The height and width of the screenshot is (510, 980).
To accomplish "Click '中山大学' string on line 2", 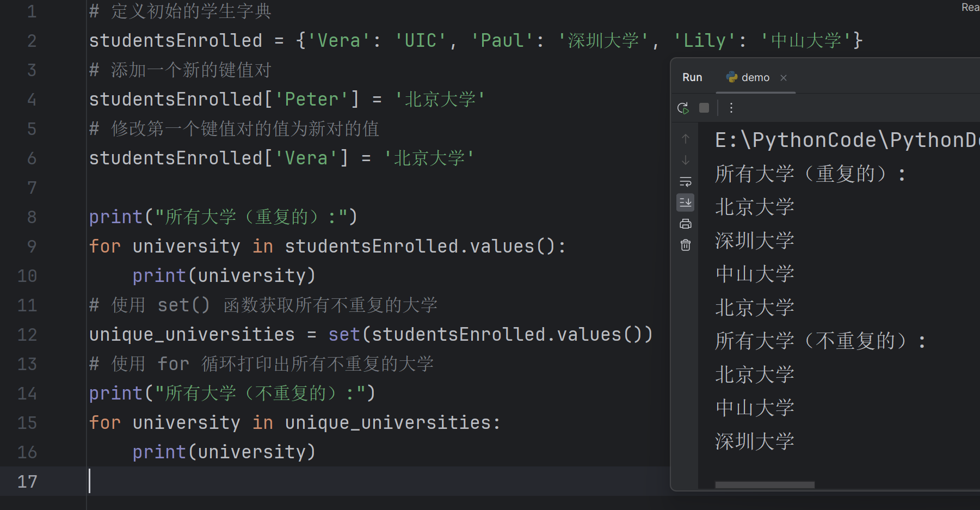I will (x=806, y=40).
